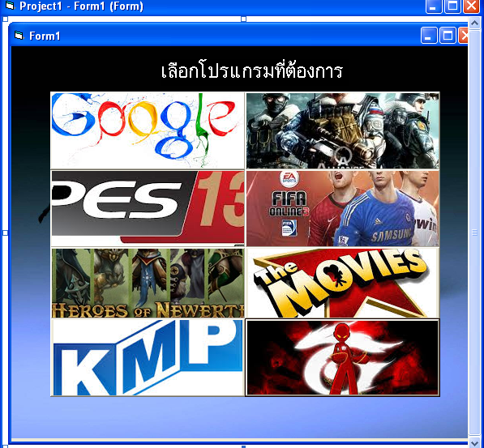
Task: Close the Project1 designer window
Action: tap(471, 6)
